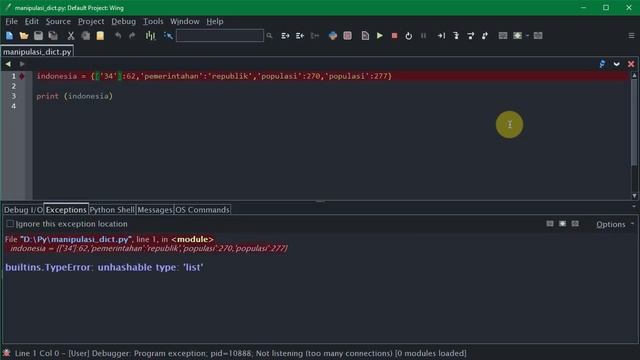Click line 3 print (indonesia) code
The image size is (640, 360).
pyautogui.click(x=74, y=96)
